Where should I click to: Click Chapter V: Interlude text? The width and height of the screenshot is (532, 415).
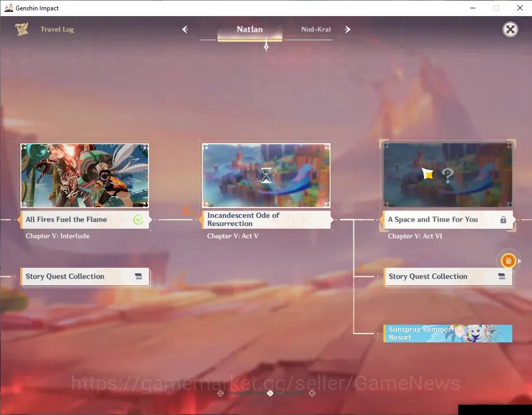pyautogui.click(x=58, y=236)
